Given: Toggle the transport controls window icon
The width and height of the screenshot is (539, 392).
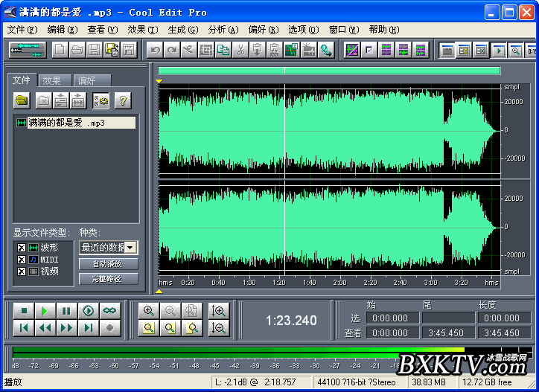Looking at the screenshot, I should pos(499,51).
